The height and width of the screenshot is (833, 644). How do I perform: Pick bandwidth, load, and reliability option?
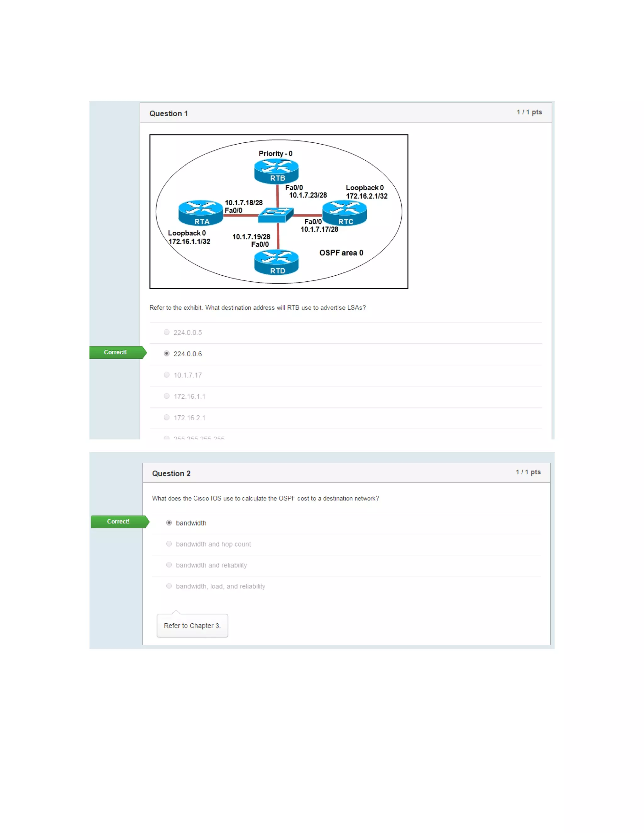169,586
